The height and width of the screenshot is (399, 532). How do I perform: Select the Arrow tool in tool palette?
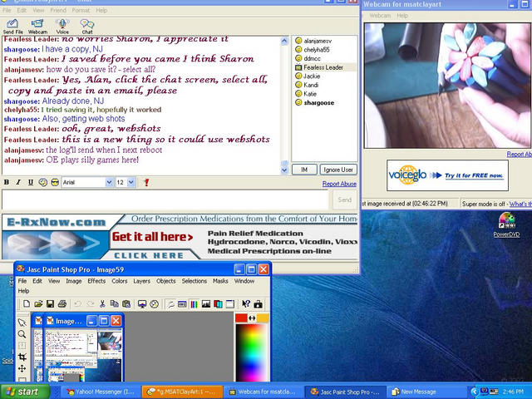point(22,322)
